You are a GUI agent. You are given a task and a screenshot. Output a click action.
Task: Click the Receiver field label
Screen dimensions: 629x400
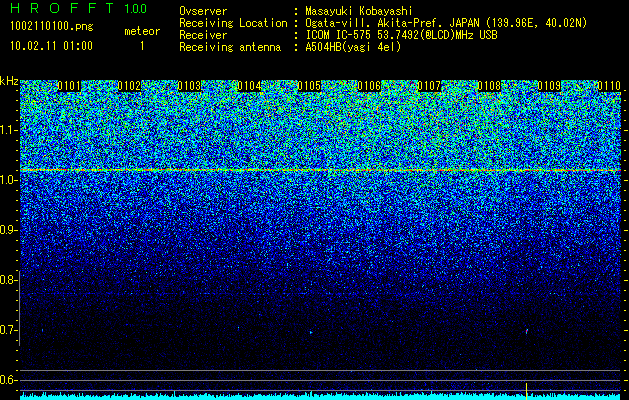tap(203, 35)
